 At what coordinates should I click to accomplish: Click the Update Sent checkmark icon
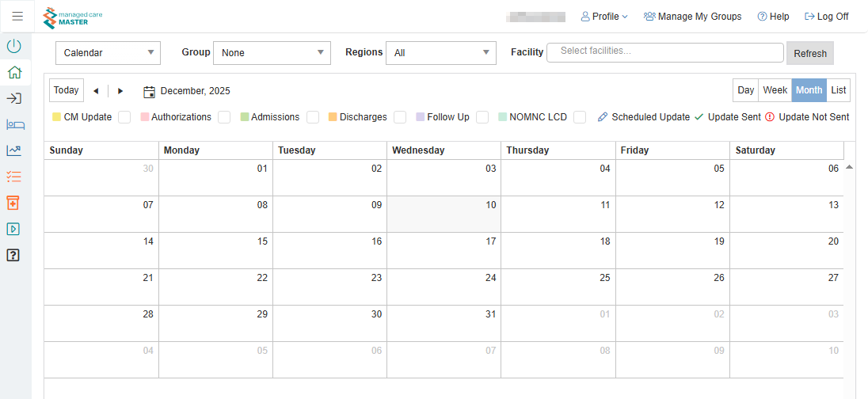(x=699, y=117)
